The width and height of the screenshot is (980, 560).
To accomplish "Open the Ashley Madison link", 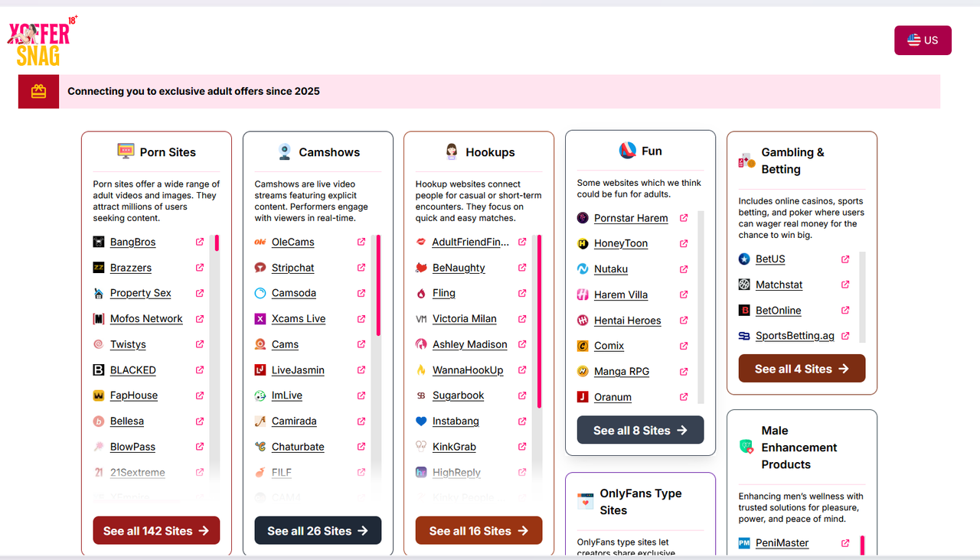I will (x=470, y=344).
